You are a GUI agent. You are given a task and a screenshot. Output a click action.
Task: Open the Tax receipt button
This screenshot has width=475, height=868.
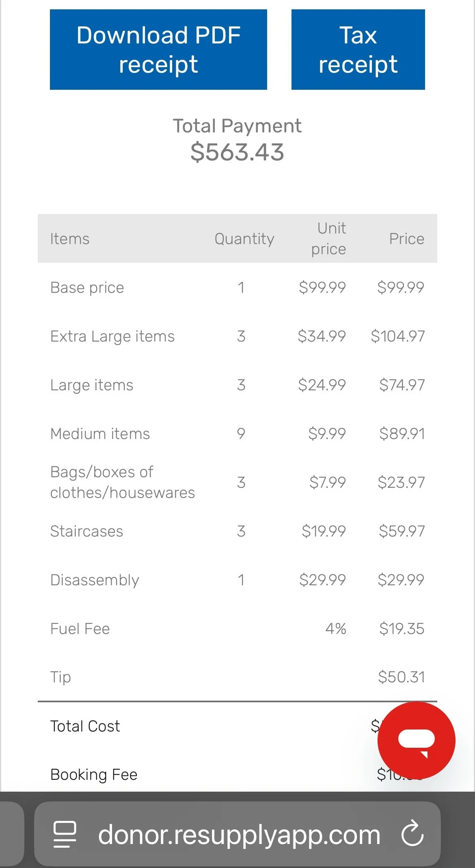coord(358,50)
